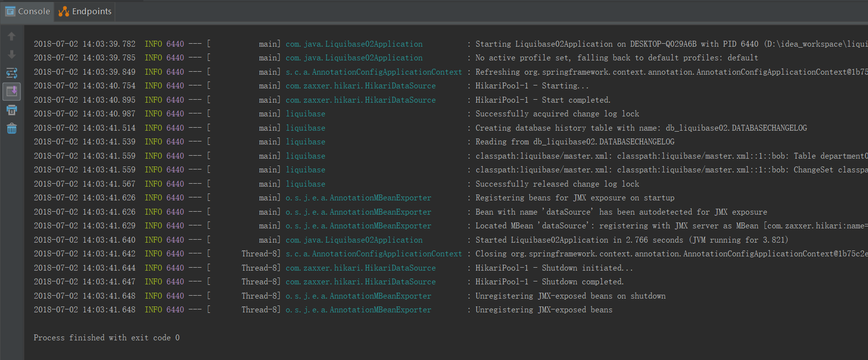Click 'Creating database history table' log message
This screenshot has width=868, height=360.
click(x=641, y=128)
